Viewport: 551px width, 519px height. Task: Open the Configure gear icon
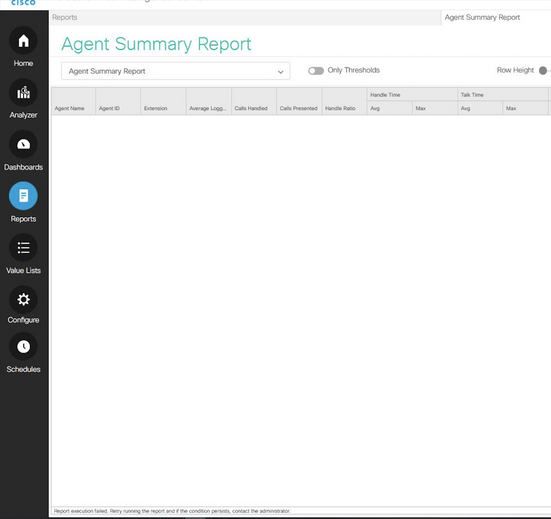23,299
